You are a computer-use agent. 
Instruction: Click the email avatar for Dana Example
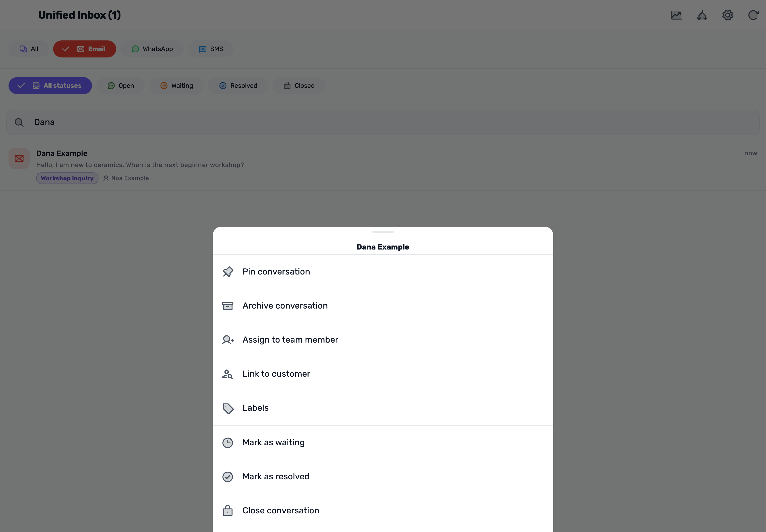pos(19,158)
